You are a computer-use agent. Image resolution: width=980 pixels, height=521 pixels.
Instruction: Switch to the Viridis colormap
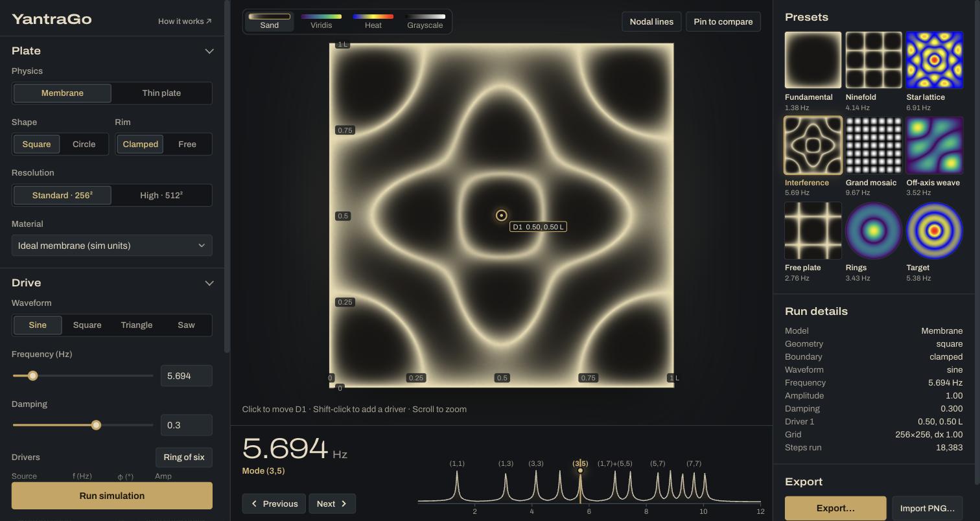[x=321, y=21]
